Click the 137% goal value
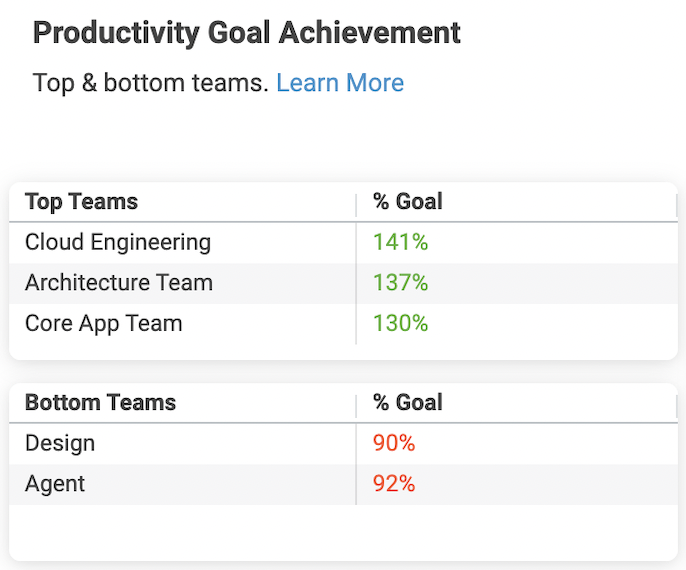The height and width of the screenshot is (570, 686). (x=400, y=283)
